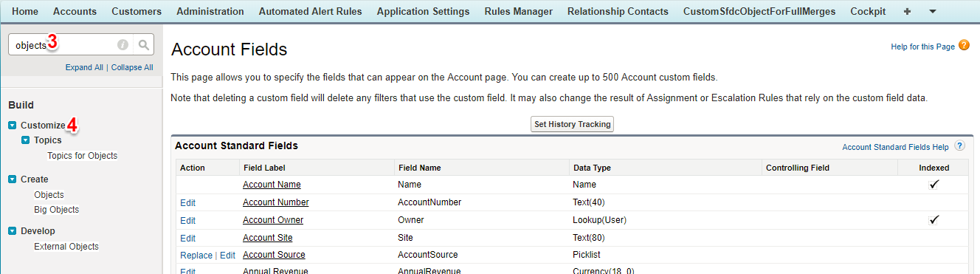
Task: Click the Picklist data type cell
Action: 587,256
